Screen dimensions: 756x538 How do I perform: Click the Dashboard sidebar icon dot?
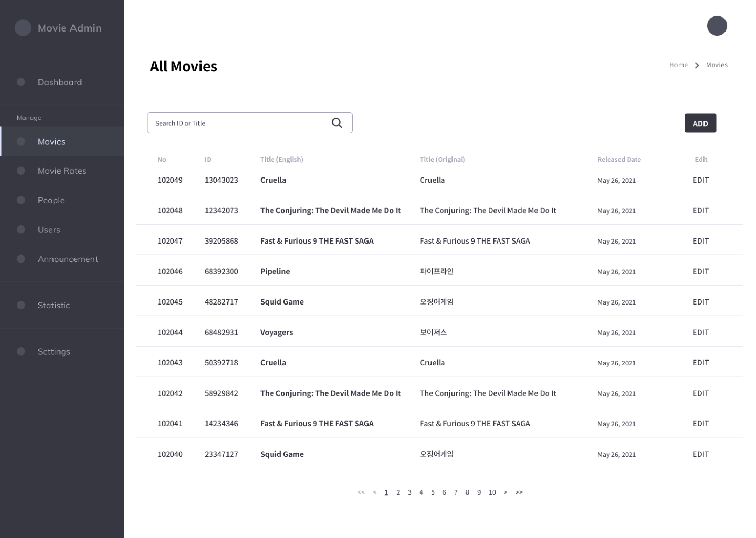tap(21, 82)
